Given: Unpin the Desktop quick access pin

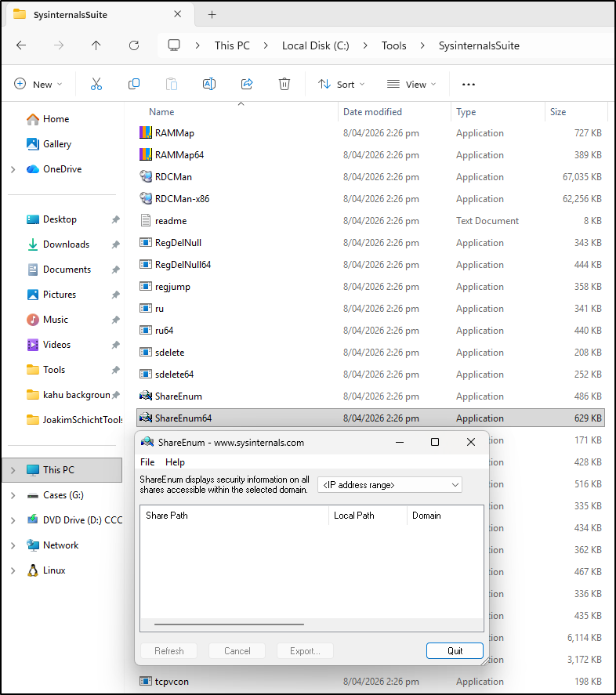Looking at the screenshot, I should tap(116, 219).
